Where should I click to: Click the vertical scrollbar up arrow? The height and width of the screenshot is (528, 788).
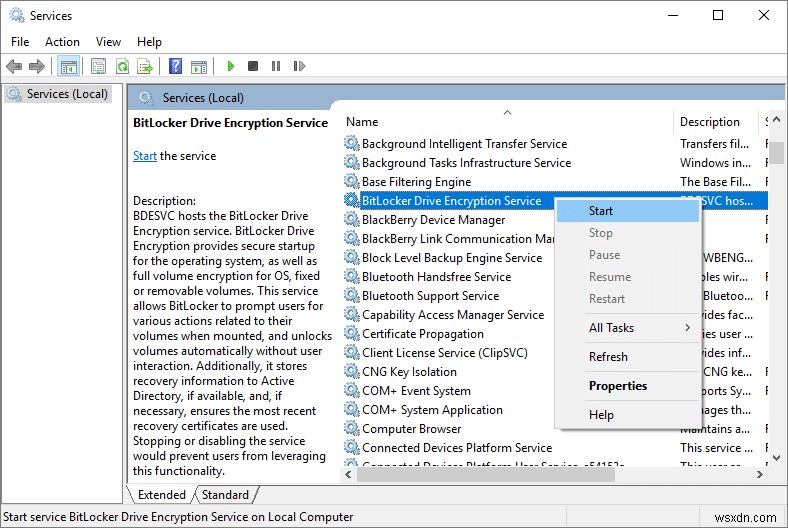(x=777, y=120)
